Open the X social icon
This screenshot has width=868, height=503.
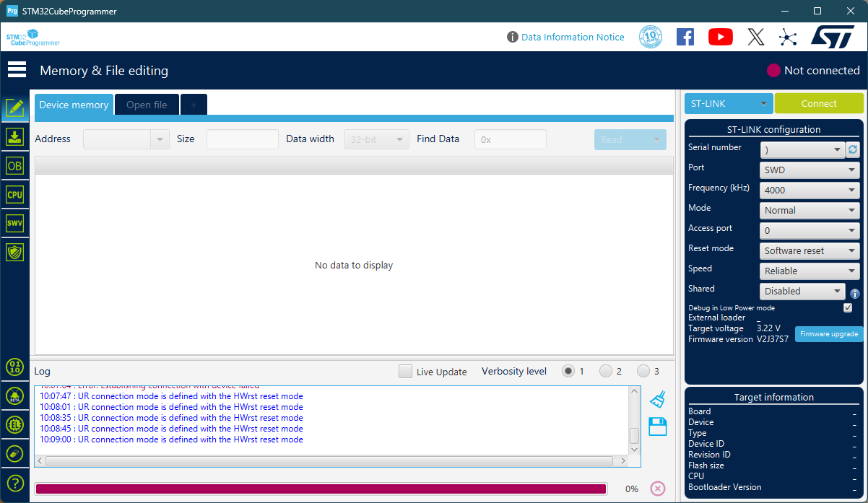pos(756,37)
